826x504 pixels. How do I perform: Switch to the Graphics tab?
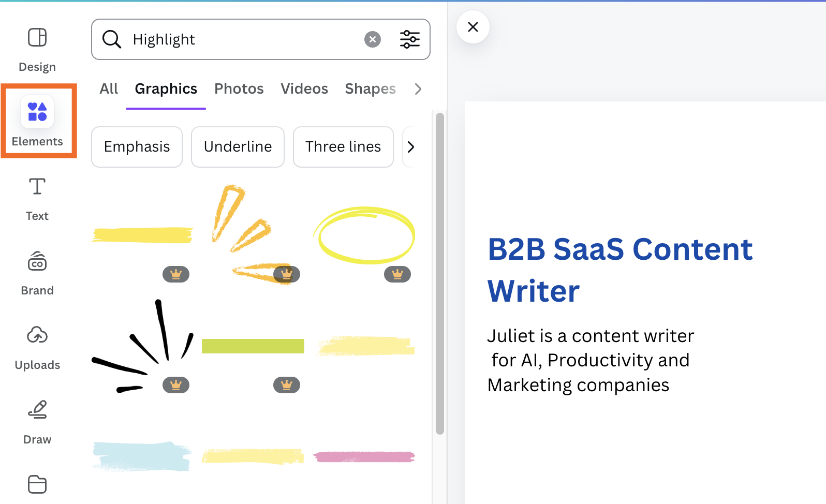(x=166, y=88)
